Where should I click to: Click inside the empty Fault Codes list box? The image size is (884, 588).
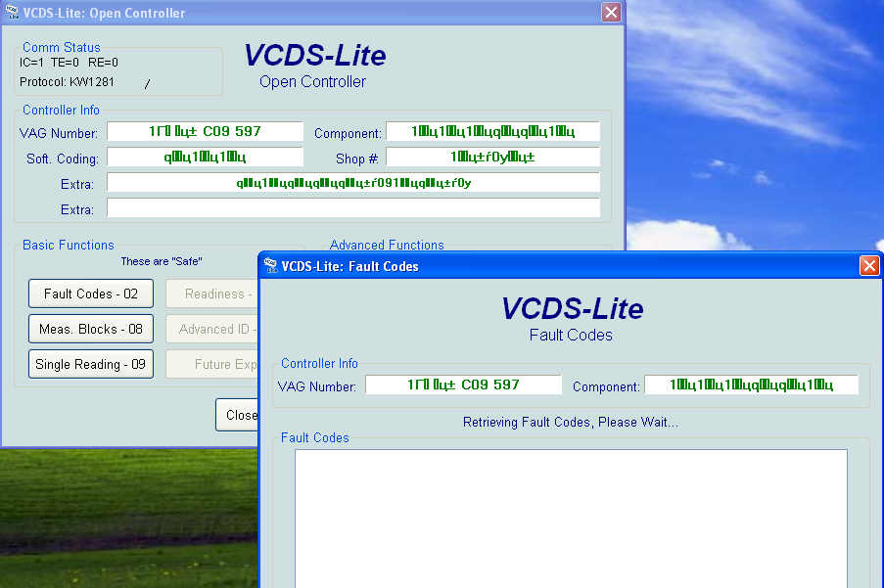[x=571, y=519]
